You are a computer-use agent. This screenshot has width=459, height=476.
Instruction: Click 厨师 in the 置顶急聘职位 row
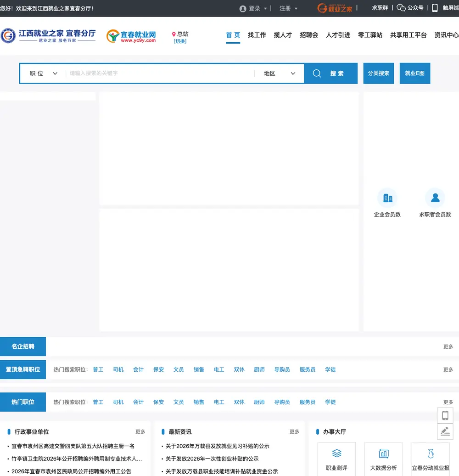pos(259,370)
